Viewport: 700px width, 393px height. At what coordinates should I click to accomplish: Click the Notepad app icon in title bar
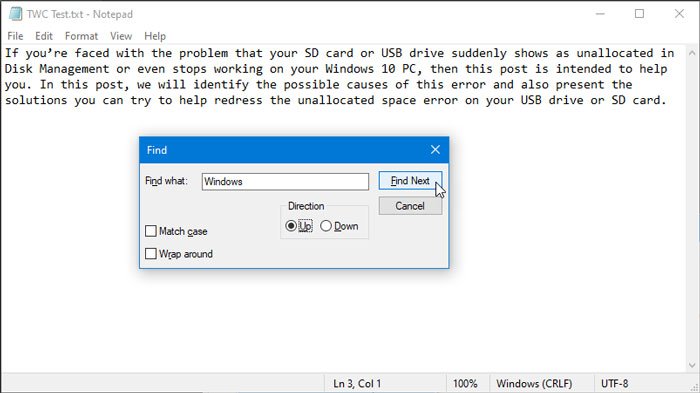pyautogui.click(x=15, y=14)
